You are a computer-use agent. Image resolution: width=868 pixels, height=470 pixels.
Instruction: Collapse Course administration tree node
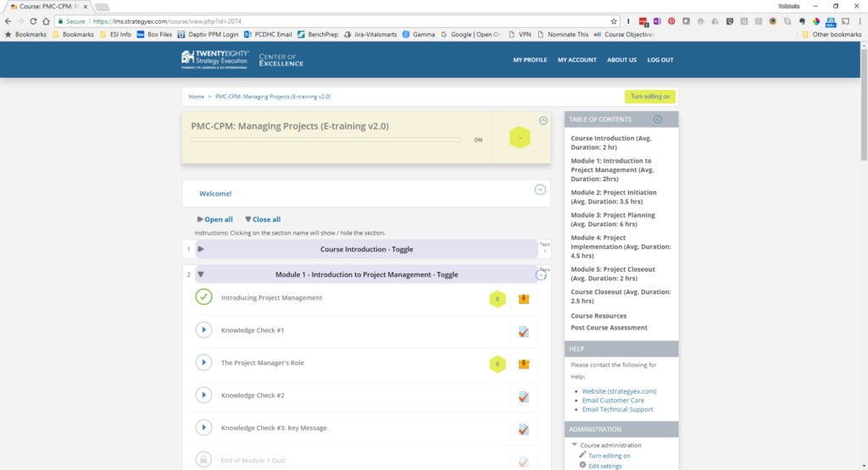click(x=574, y=445)
